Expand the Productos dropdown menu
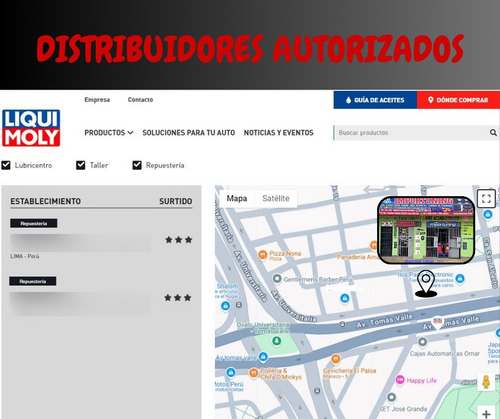Image resolution: width=500 pixels, height=419 pixels. [x=109, y=133]
